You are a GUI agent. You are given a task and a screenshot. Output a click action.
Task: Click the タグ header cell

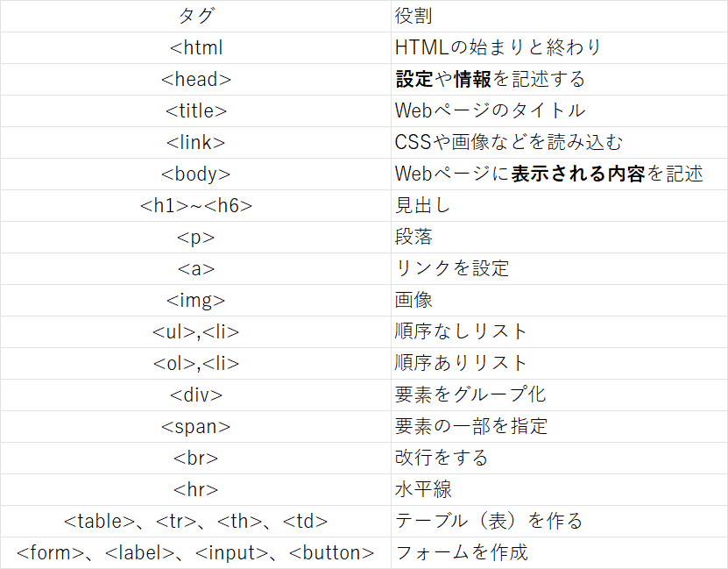195,17
